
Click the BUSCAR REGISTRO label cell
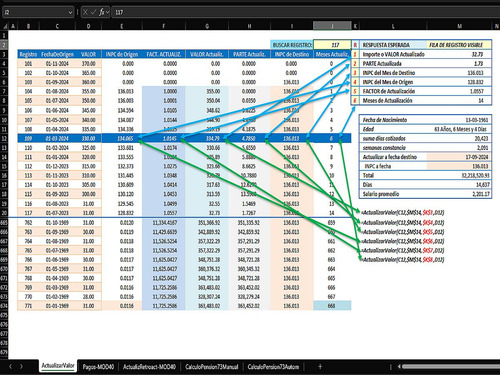click(292, 45)
